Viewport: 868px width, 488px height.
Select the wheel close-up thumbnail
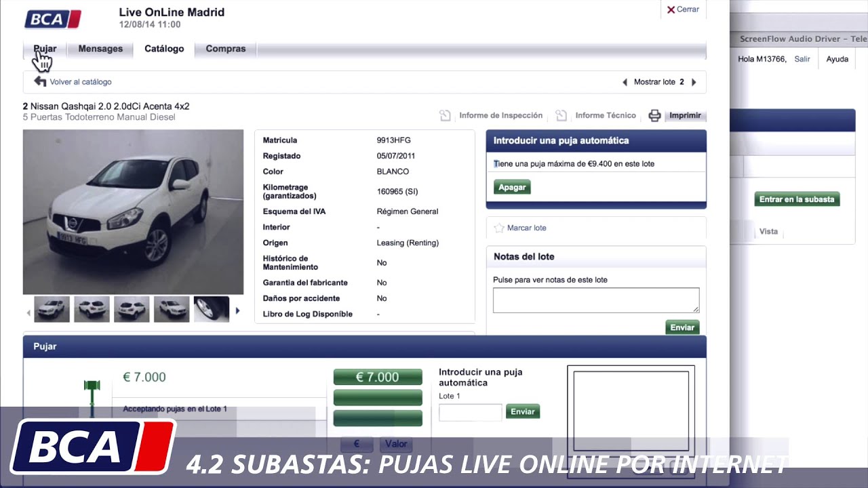pyautogui.click(x=212, y=309)
